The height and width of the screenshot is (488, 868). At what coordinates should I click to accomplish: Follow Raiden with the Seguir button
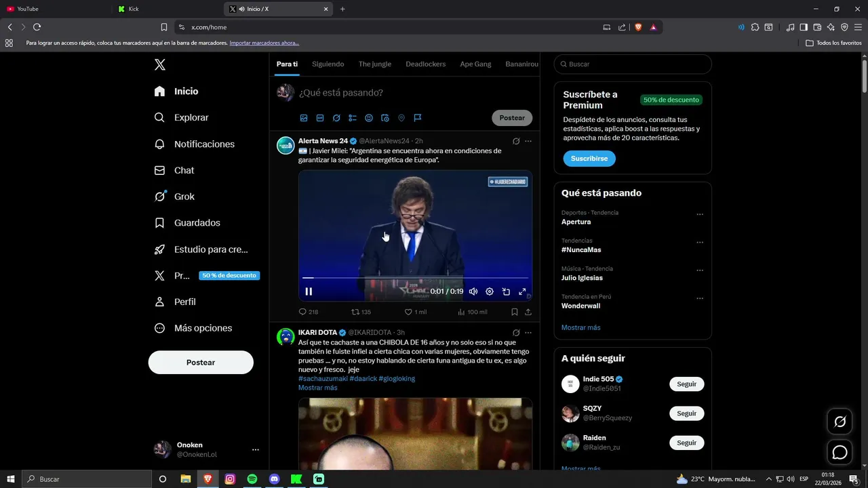pos(687,443)
